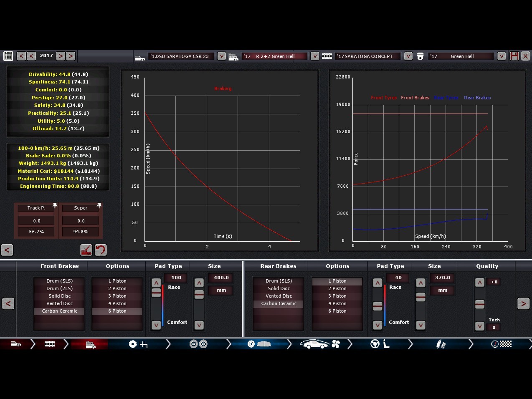Viewport: 532px width, 399px height.
Task: Click the calendar icon in the top bar
Action: [x=8, y=56]
